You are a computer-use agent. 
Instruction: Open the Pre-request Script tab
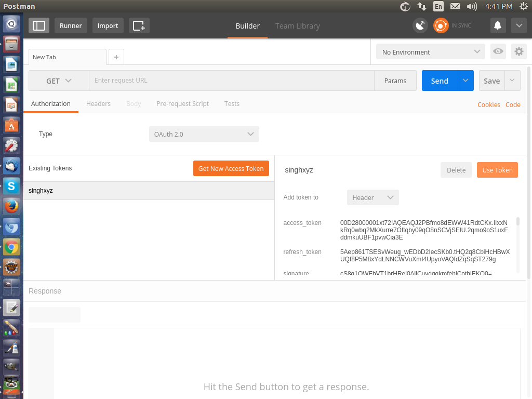tap(182, 104)
